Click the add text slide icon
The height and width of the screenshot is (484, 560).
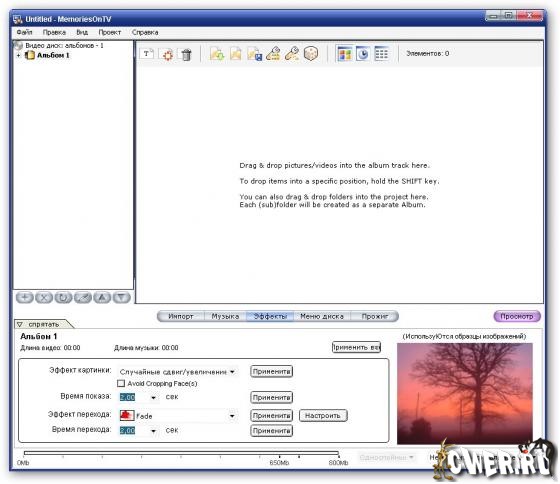click(146, 54)
